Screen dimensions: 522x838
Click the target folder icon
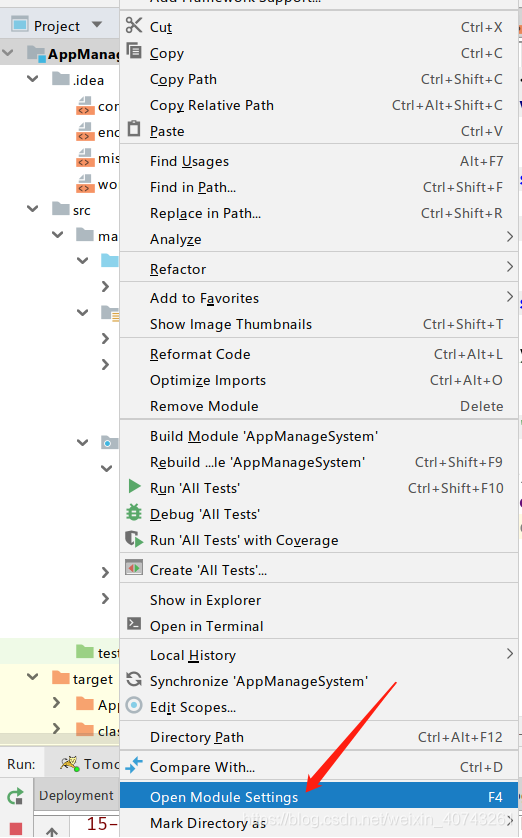[x=60, y=678]
